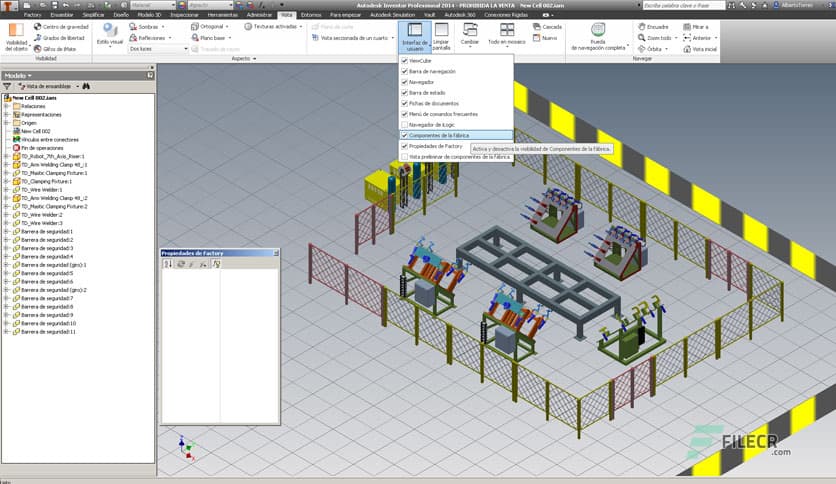836x484 pixels.
Task: Click the Reflexiones icon
Action: pos(133,38)
